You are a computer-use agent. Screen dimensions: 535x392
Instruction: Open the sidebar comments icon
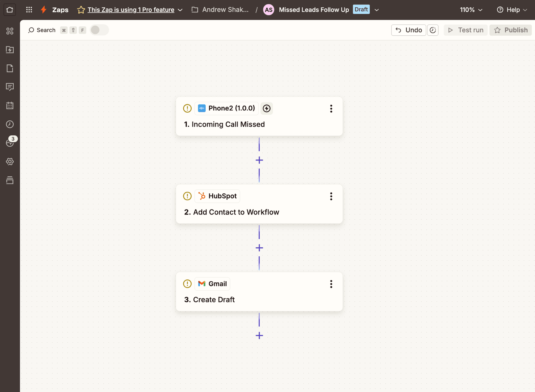10,87
